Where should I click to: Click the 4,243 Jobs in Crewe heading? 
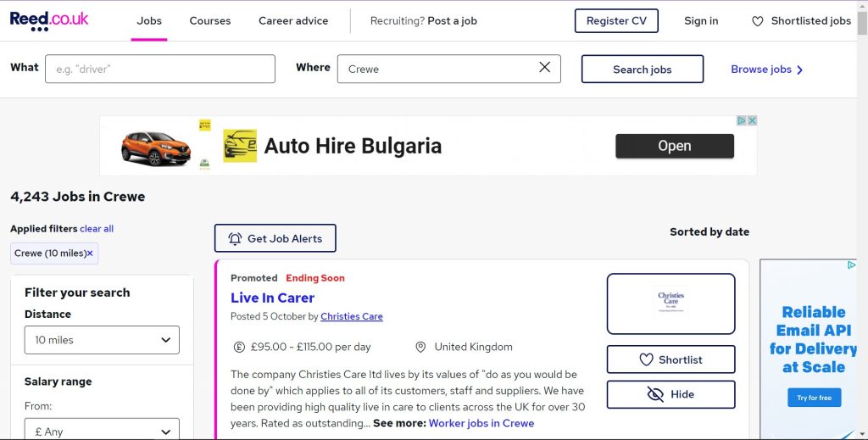point(77,197)
